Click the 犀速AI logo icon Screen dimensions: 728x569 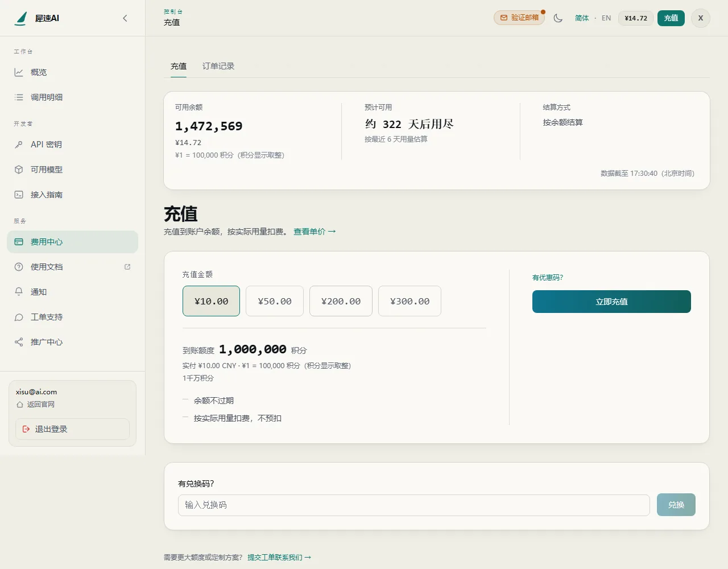[x=21, y=18]
